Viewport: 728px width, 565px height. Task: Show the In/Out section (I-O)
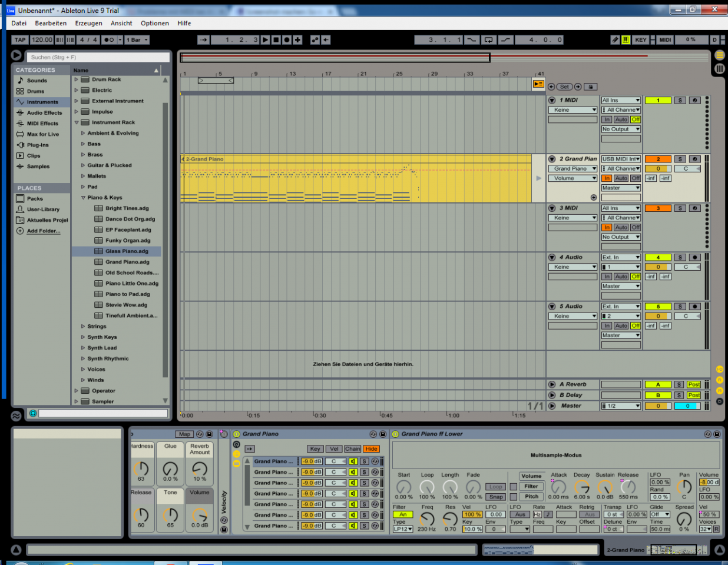[719, 369]
